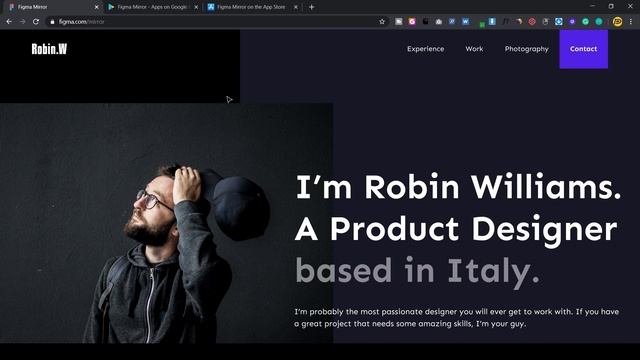Open the Photography nav link
The width and height of the screenshot is (640, 360).
tap(527, 49)
